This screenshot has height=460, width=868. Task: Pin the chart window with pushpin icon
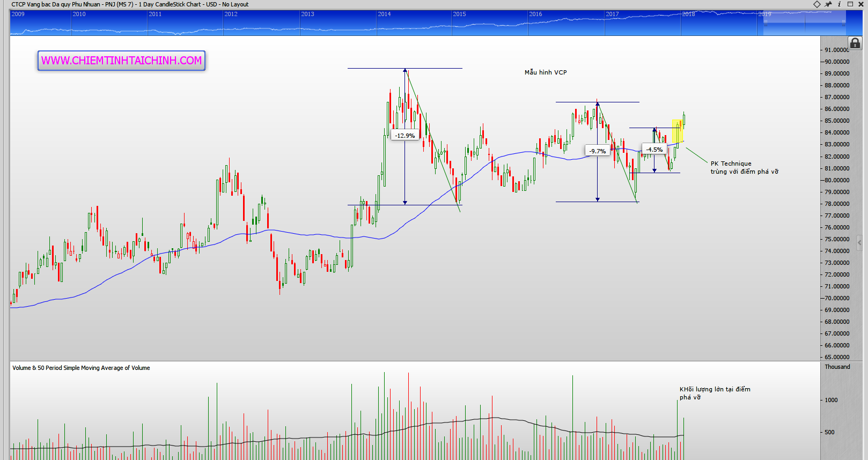click(x=828, y=4)
